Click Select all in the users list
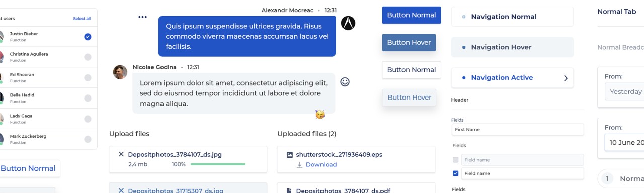This screenshot has width=644, height=193. point(82,19)
